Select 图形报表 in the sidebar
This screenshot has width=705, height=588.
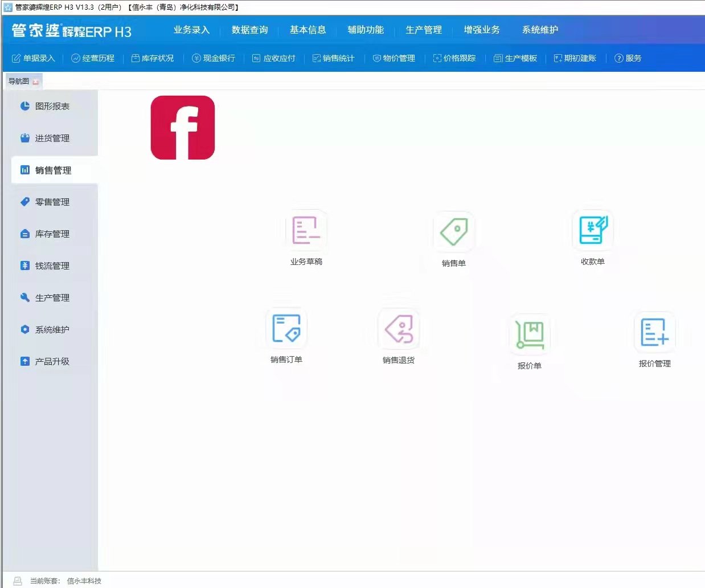(52, 106)
